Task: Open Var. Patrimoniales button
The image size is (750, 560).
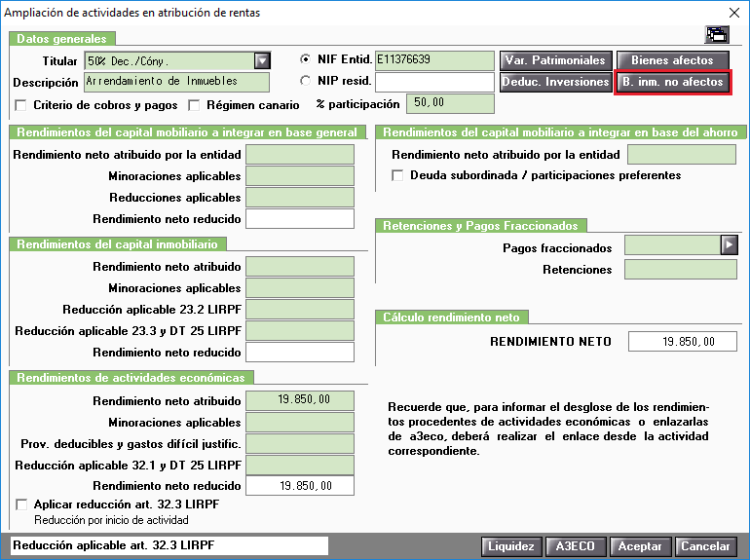Action: point(556,60)
